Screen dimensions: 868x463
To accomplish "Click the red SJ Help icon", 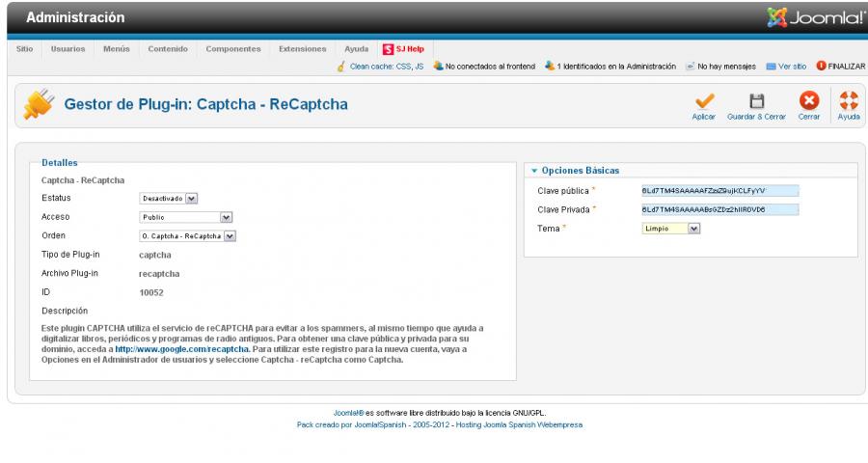I will 388,49.
